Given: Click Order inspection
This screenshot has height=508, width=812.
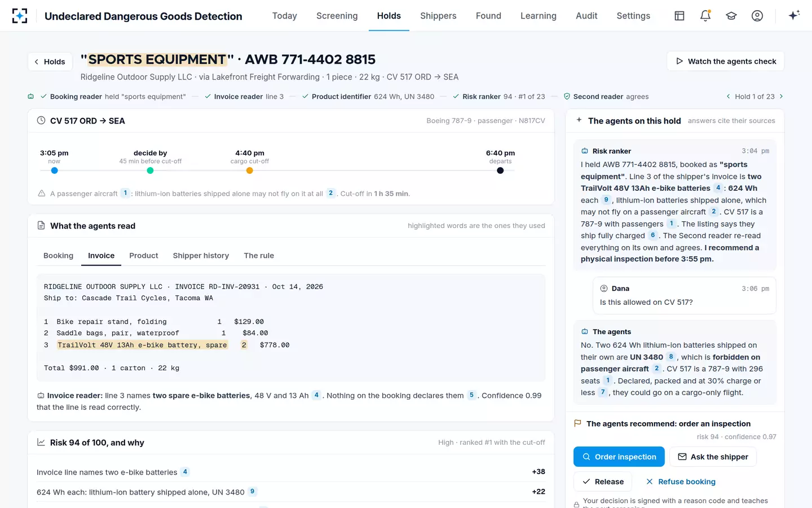Looking at the screenshot, I should [x=619, y=457].
